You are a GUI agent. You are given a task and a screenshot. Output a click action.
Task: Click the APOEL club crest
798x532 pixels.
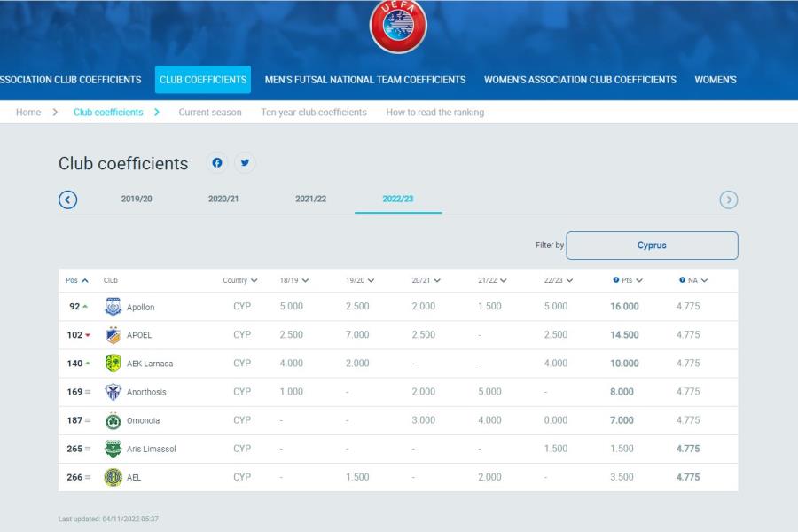point(113,335)
